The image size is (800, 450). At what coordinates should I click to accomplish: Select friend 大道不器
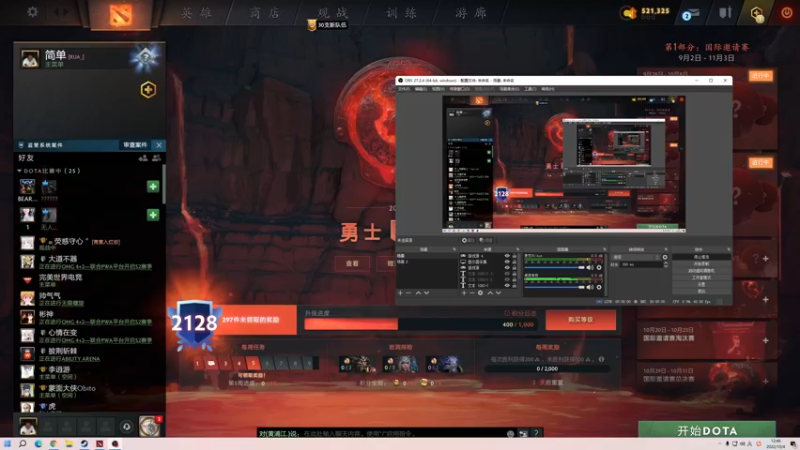[89, 262]
